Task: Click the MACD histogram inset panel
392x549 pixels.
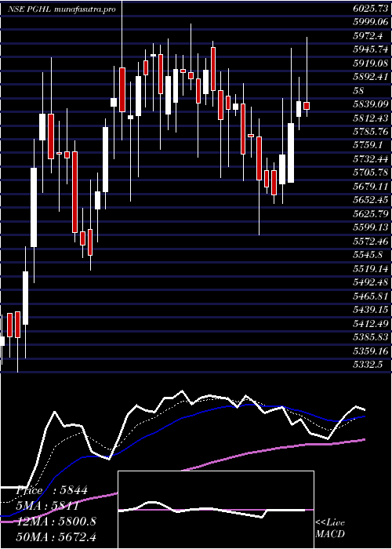Action: tap(216, 510)
